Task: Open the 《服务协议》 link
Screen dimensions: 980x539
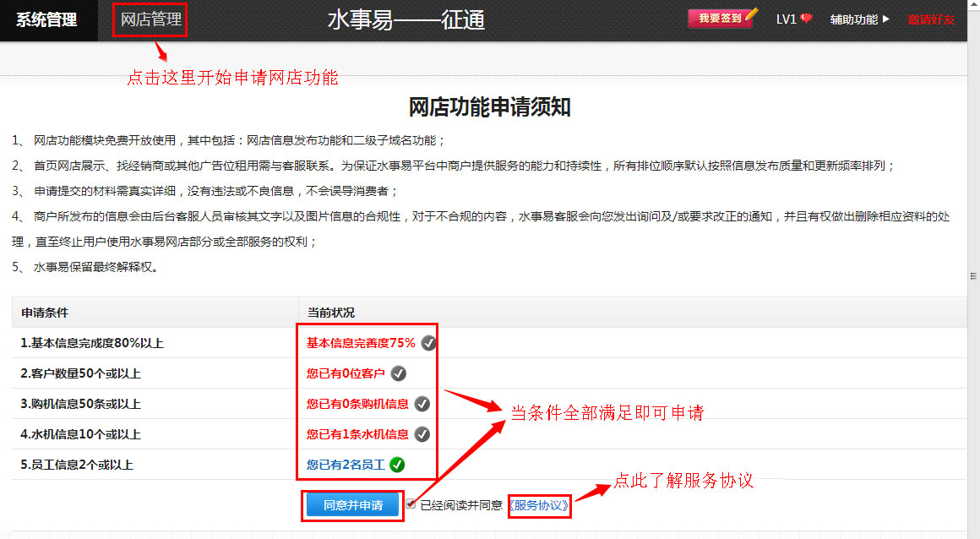Action: tap(539, 506)
